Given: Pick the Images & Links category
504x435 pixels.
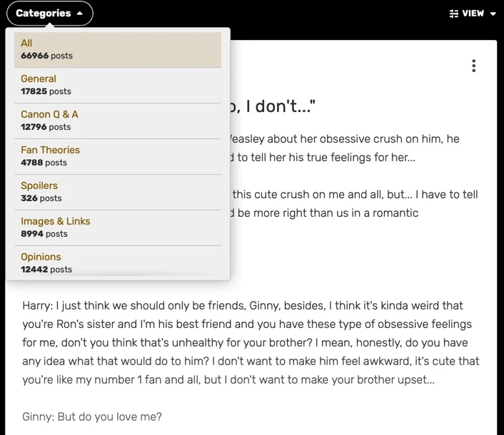Looking at the screenshot, I should pyautogui.click(x=118, y=228).
